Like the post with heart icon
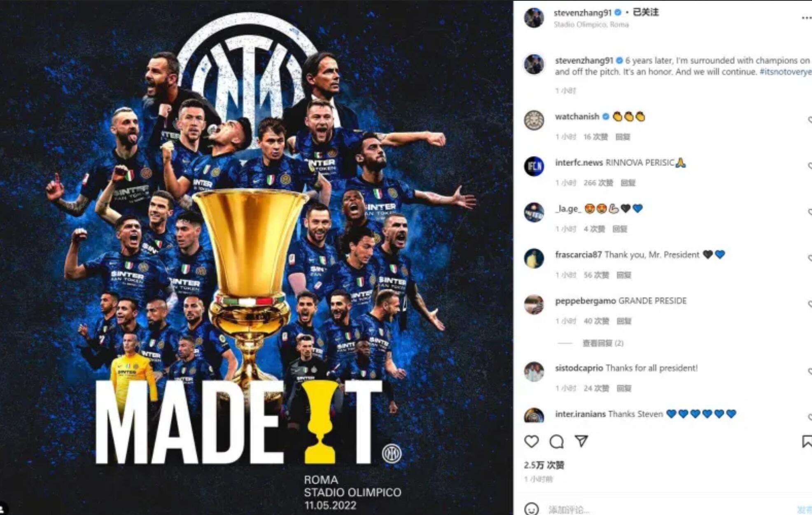 pos(531,441)
